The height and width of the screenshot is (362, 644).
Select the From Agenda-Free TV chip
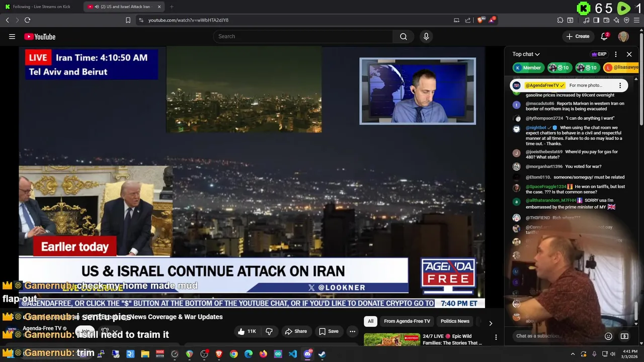tap(407, 321)
